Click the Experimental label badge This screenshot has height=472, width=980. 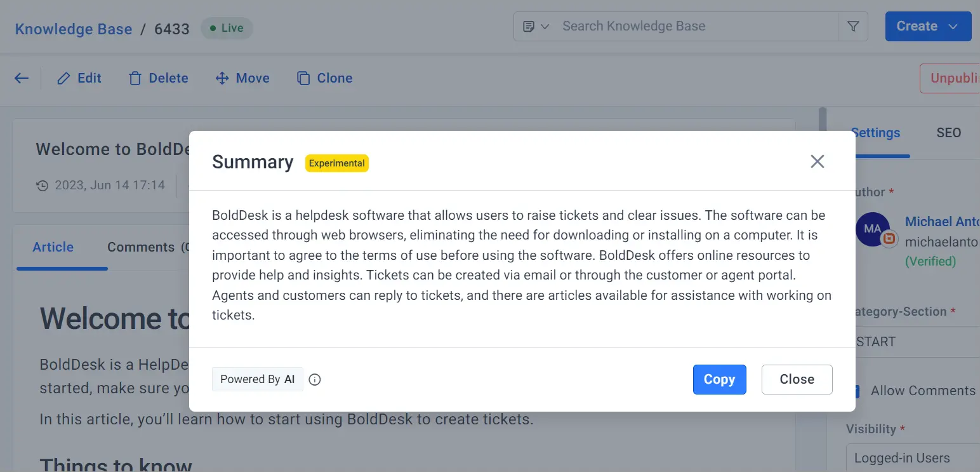tap(336, 163)
